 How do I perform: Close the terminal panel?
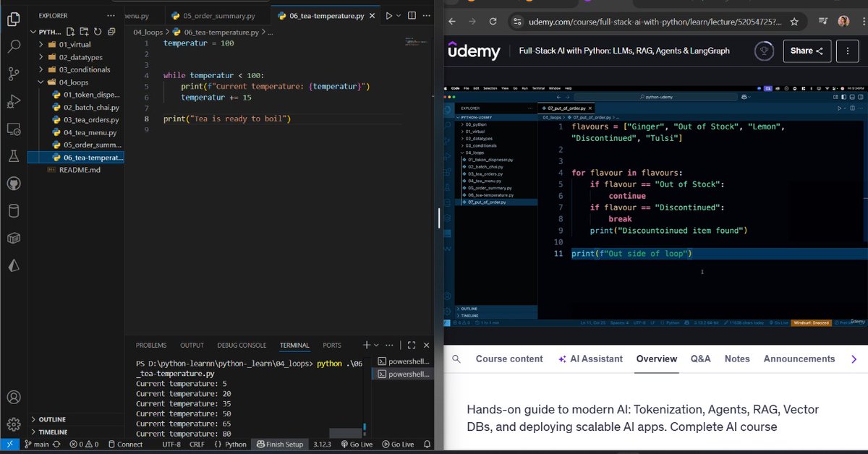click(x=426, y=345)
